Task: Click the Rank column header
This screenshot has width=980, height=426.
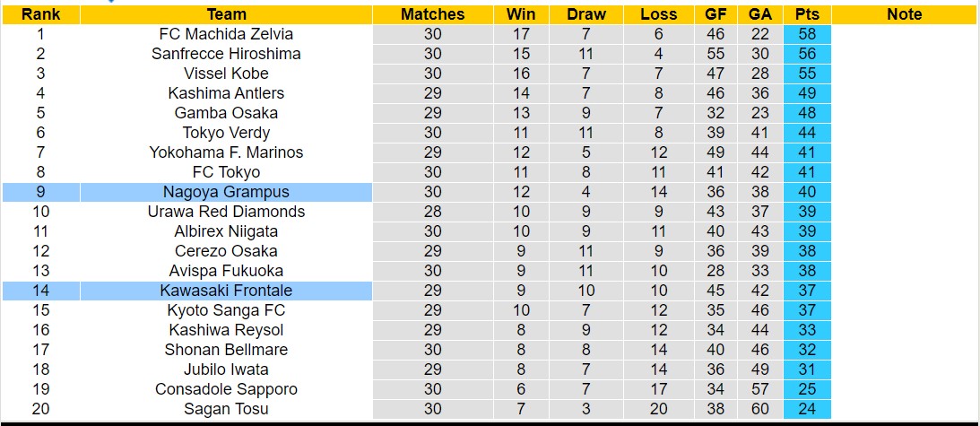Action: pos(40,14)
